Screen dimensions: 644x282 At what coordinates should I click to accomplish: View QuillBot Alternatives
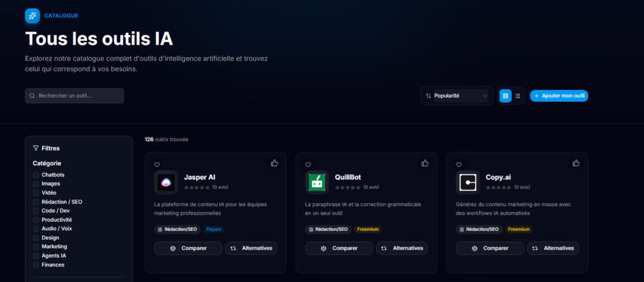tap(402, 248)
